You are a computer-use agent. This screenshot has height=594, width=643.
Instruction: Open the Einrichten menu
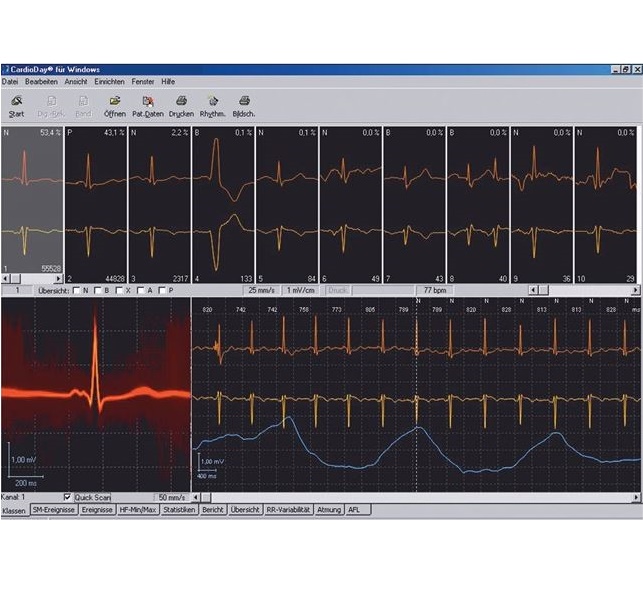pyautogui.click(x=109, y=81)
